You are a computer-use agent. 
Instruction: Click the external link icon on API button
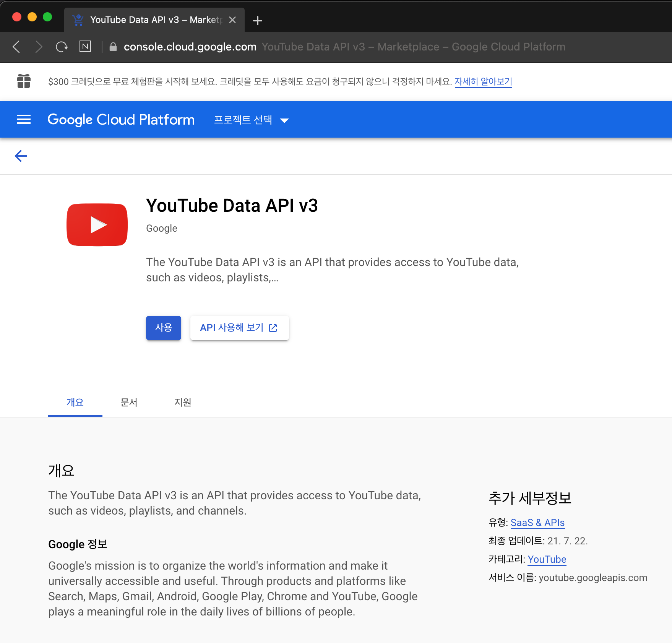click(x=273, y=328)
